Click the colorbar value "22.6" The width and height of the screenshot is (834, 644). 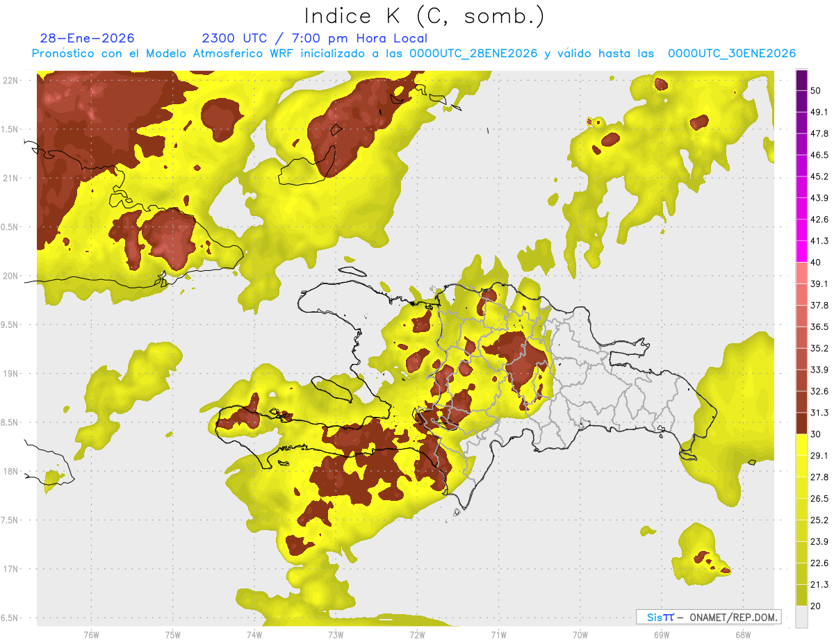819,563
